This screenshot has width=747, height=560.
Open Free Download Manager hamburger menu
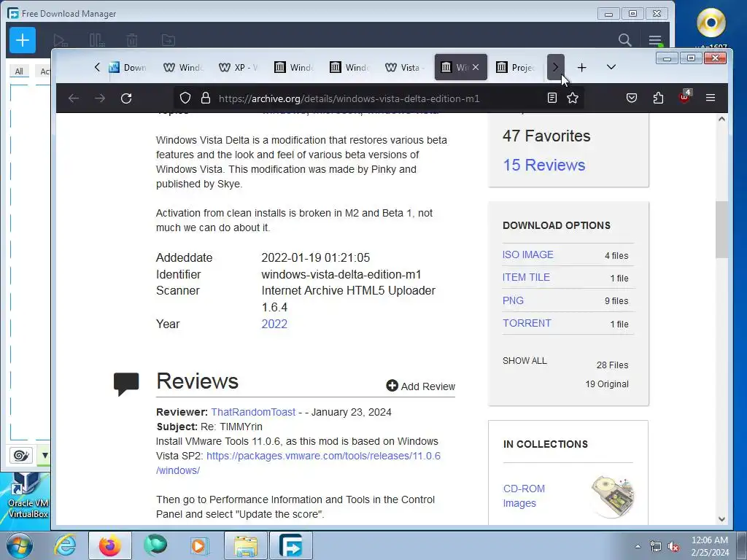pos(655,40)
